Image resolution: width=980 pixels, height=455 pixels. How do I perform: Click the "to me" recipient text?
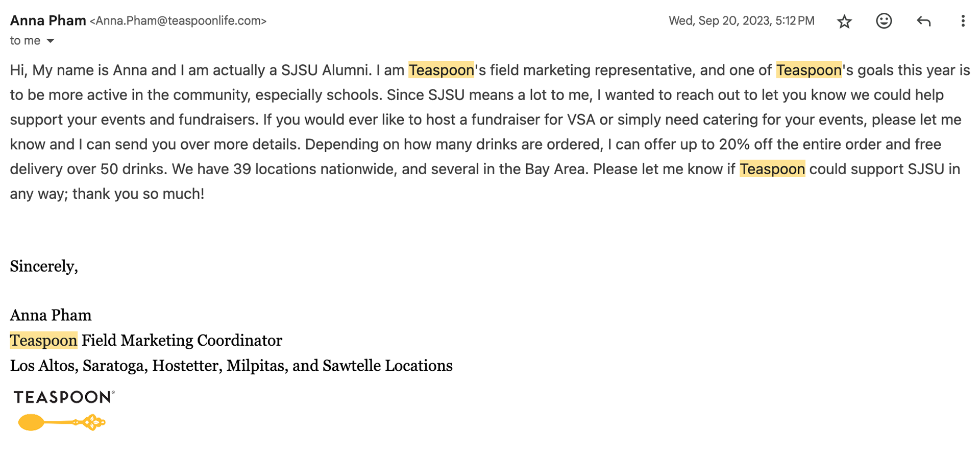click(25, 41)
